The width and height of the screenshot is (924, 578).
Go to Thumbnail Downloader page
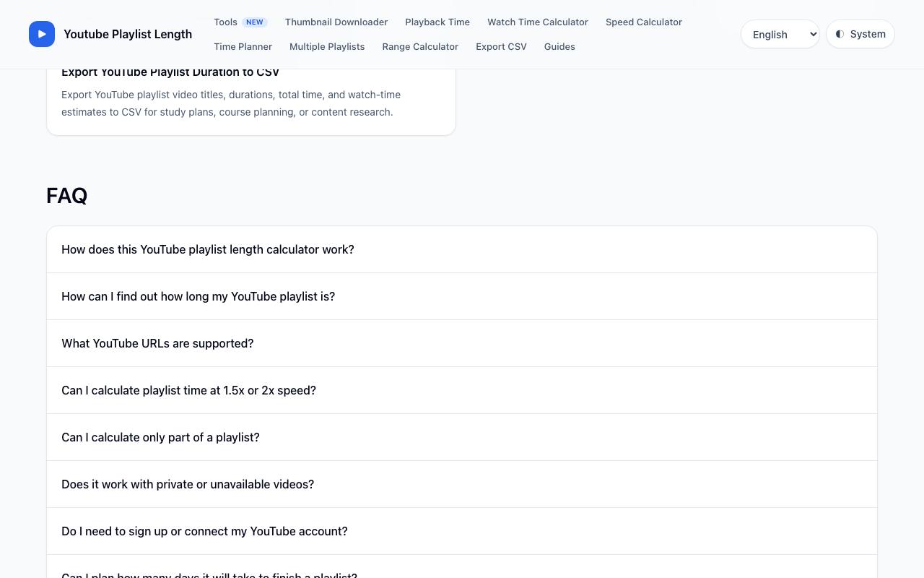pos(336,22)
